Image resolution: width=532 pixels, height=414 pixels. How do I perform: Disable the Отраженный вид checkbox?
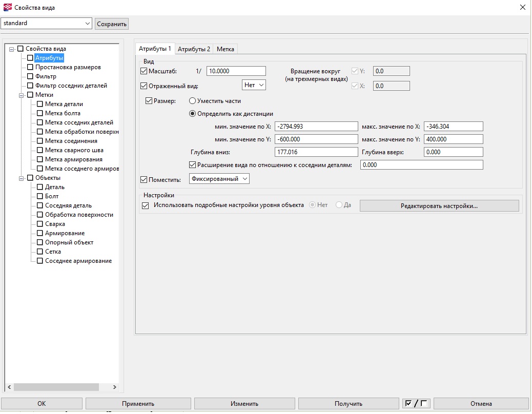tap(144, 86)
